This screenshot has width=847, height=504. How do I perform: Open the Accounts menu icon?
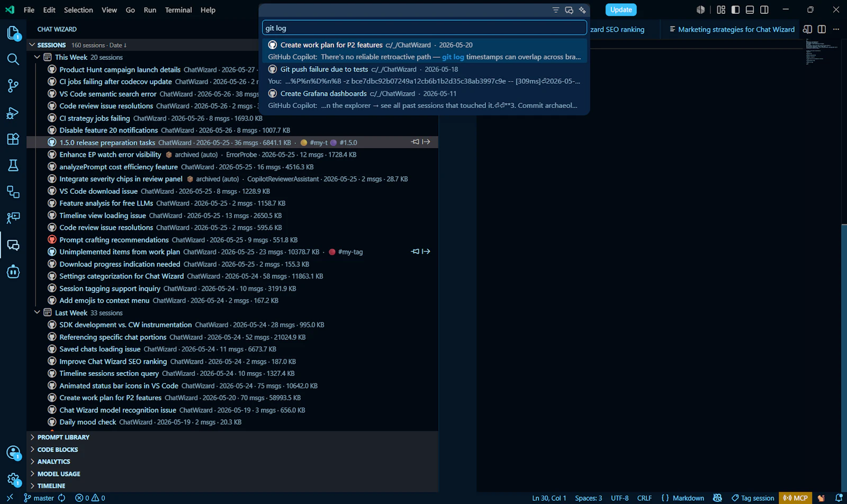13,453
